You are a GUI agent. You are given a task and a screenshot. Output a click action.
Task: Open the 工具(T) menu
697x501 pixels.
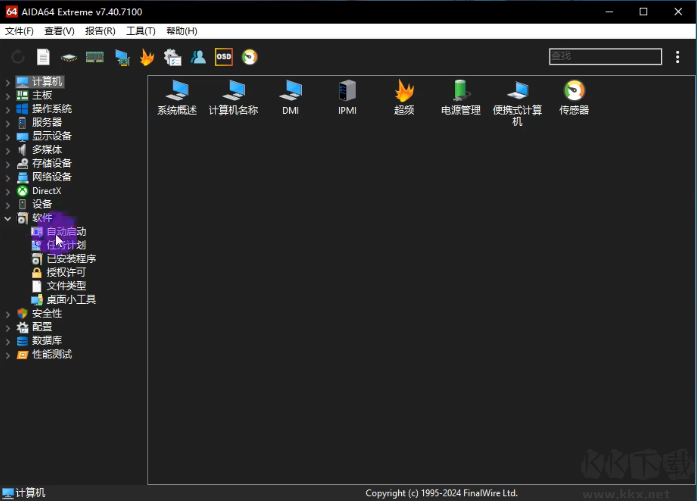(141, 31)
